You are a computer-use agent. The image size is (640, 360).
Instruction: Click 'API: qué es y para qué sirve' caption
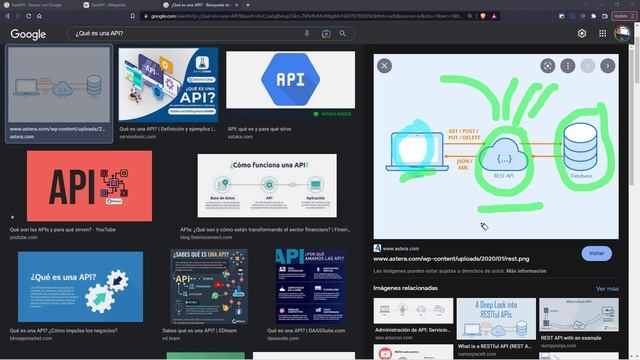pyautogui.click(x=259, y=129)
